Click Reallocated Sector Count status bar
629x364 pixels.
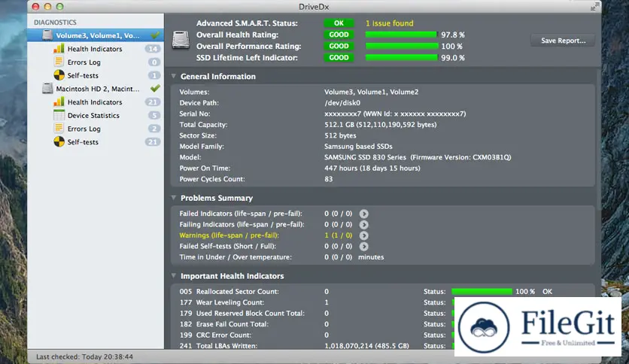point(482,292)
